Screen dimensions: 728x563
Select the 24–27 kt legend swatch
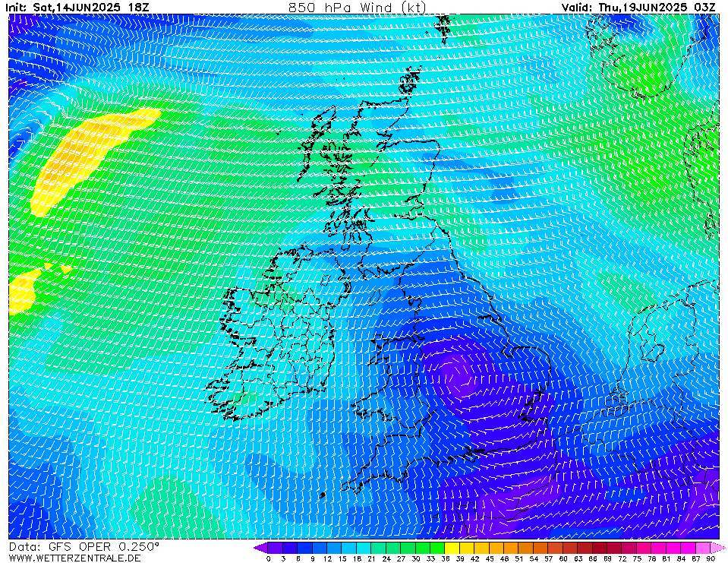(394, 548)
